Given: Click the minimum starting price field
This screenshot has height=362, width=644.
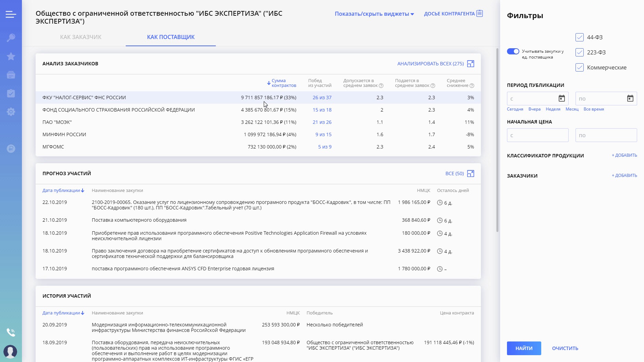Looking at the screenshot, I should point(538,135).
